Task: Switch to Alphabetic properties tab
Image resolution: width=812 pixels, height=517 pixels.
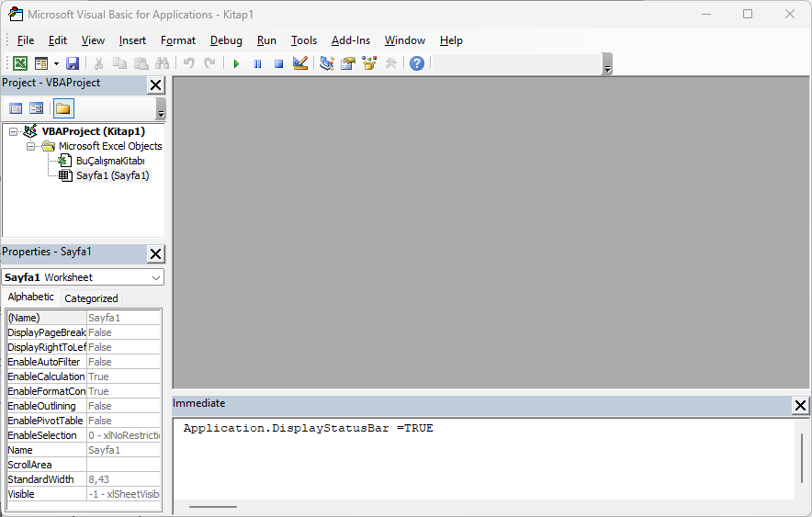Action: (30, 297)
